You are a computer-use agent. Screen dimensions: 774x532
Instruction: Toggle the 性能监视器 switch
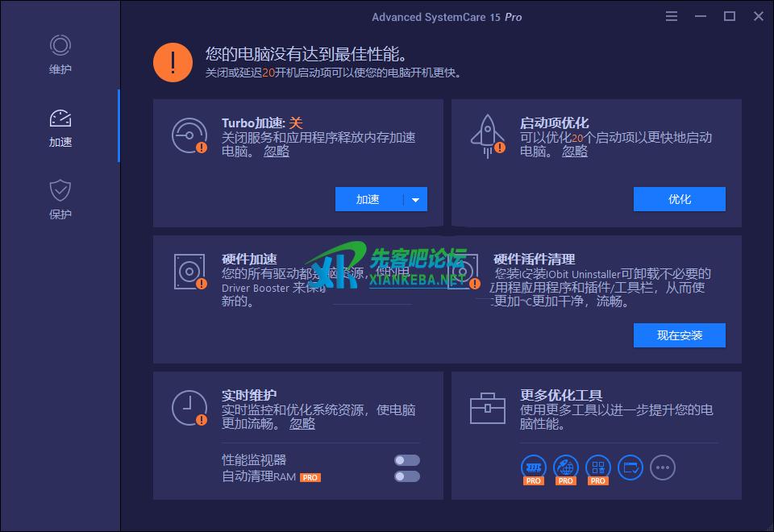[x=406, y=460]
